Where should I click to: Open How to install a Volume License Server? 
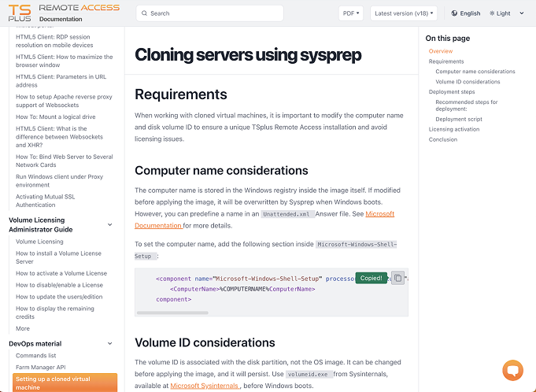[x=58, y=257]
